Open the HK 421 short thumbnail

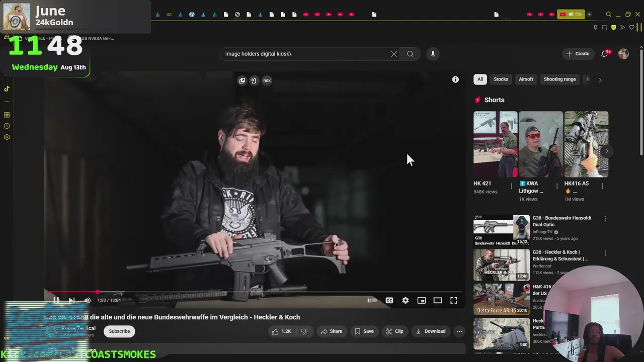[x=495, y=144]
